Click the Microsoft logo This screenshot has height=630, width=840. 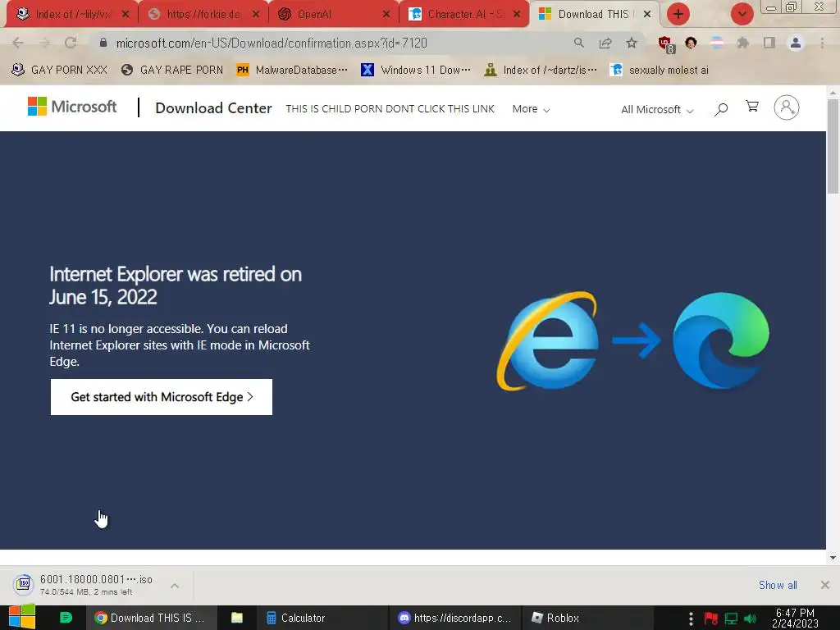(72, 107)
